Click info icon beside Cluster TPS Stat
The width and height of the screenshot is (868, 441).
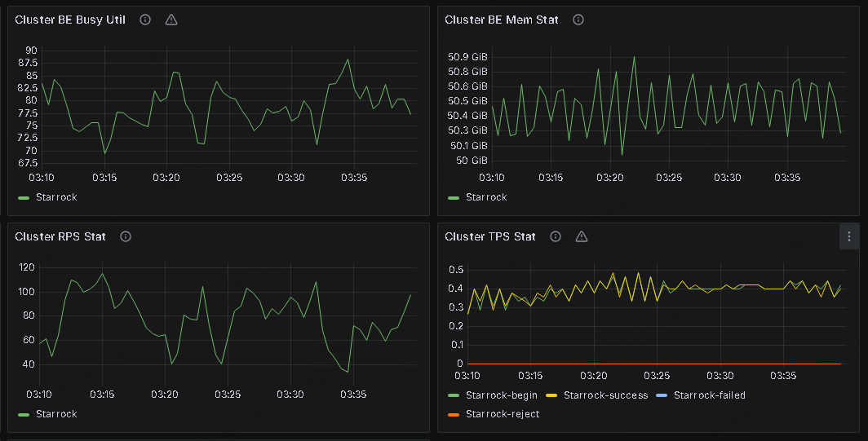(556, 236)
